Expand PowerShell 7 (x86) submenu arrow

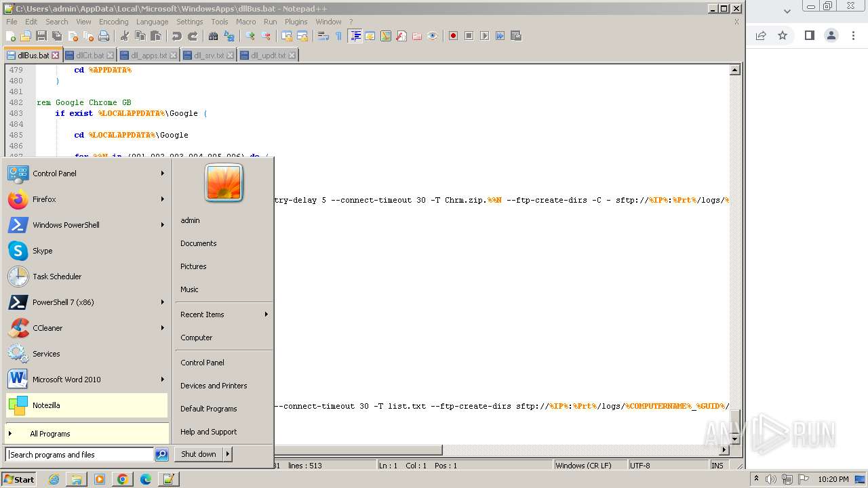point(163,302)
